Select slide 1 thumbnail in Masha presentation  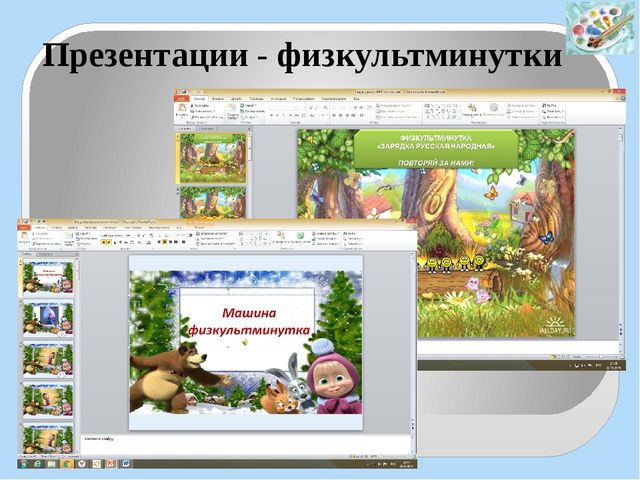tap(48, 278)
